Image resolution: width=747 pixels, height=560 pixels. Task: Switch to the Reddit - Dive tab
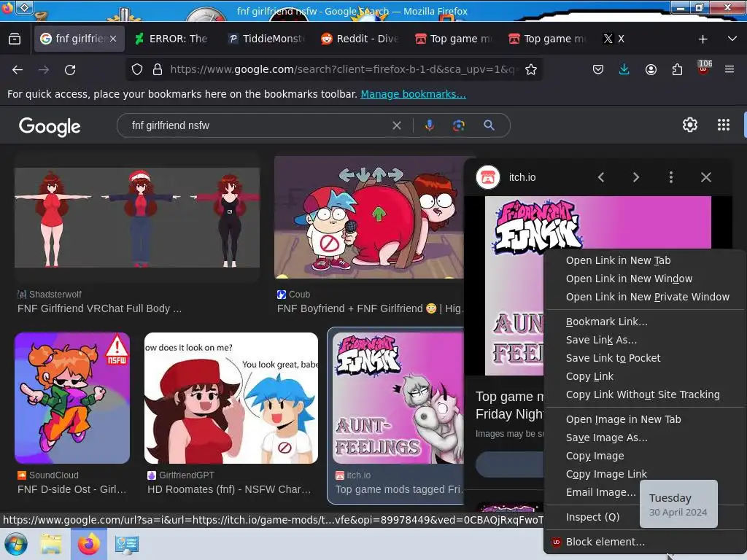click(x=360, y=39)
